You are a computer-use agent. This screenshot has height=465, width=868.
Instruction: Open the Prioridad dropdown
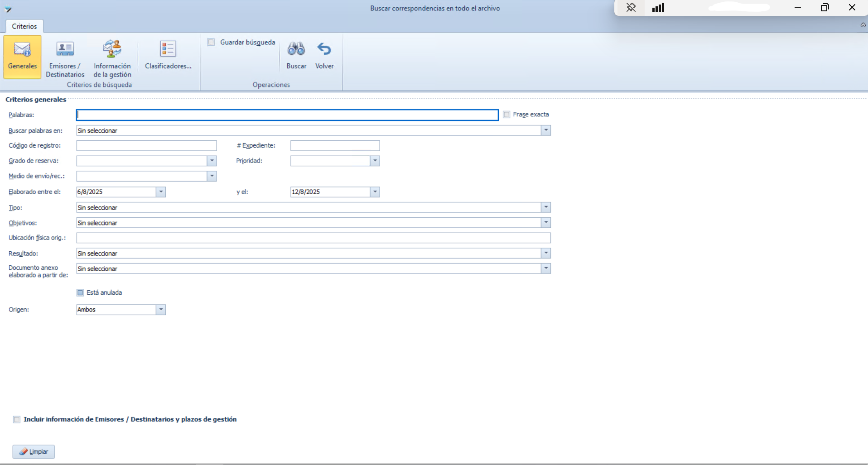coord(375,161)
